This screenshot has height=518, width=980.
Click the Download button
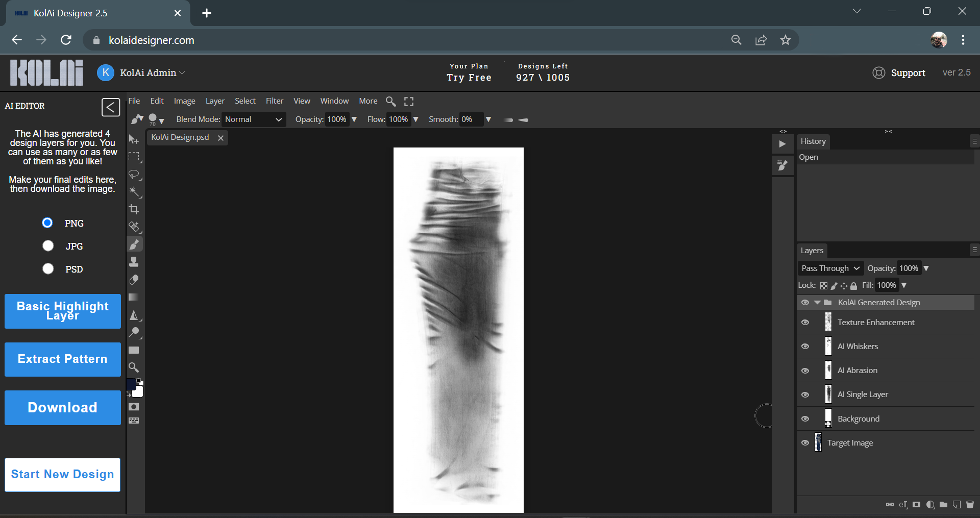click(63, 408)
